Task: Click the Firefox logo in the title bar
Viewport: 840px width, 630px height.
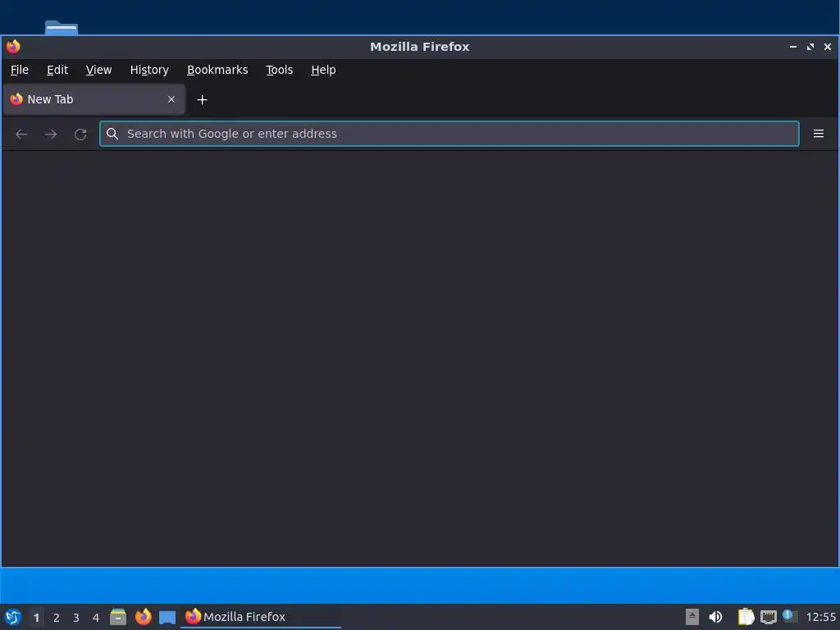Action: (x=13, y=47)
